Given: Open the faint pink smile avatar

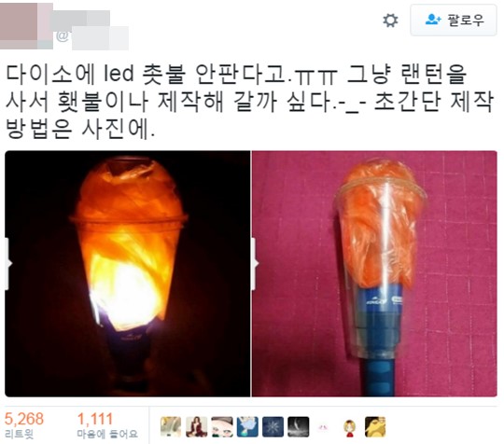Looking at the screenshot, I should [x=323, y=427].
